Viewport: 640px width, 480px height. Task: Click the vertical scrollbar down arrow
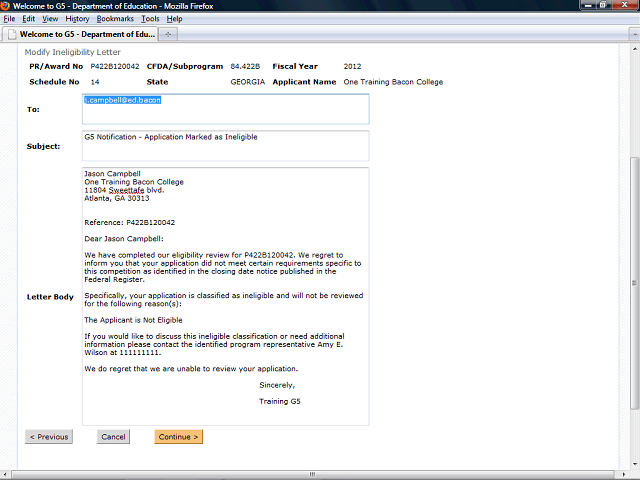pyautogui.click(x=635, y=464)
